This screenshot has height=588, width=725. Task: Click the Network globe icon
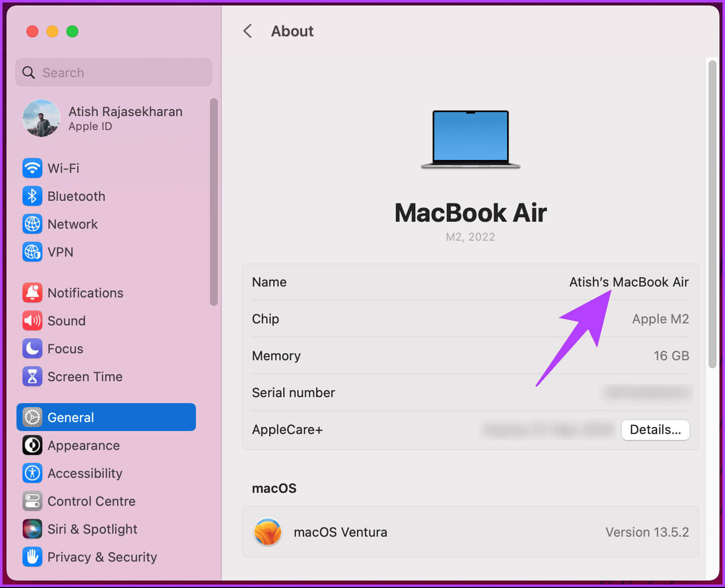tap(32, 224)
